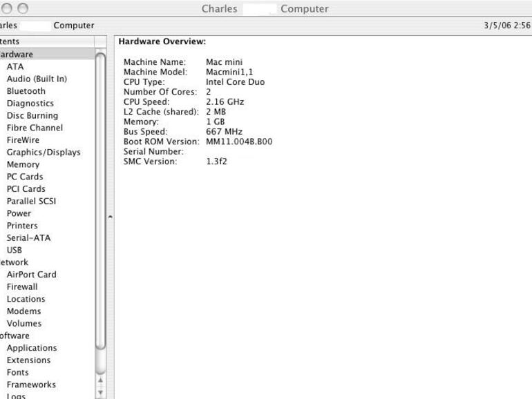Select PCI Cards entry
532x399 pixels.
click(26, 189)
